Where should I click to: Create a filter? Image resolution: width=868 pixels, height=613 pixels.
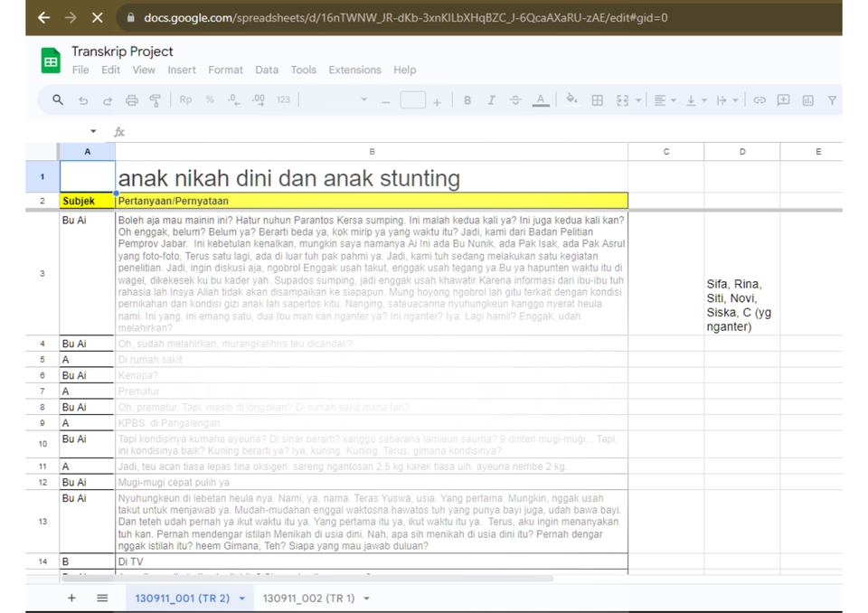coord(832,99)
